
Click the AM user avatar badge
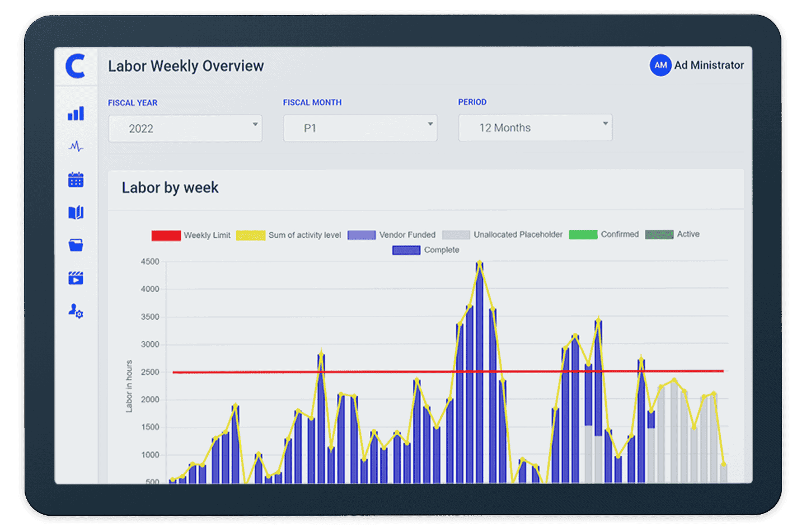click(660, 65)
